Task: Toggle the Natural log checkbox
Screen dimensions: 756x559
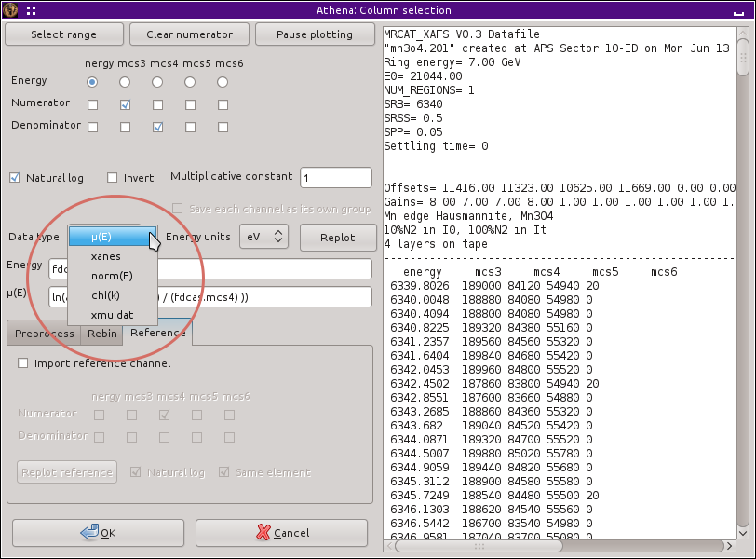Action: pyautogui.click(x=15, y=178)
